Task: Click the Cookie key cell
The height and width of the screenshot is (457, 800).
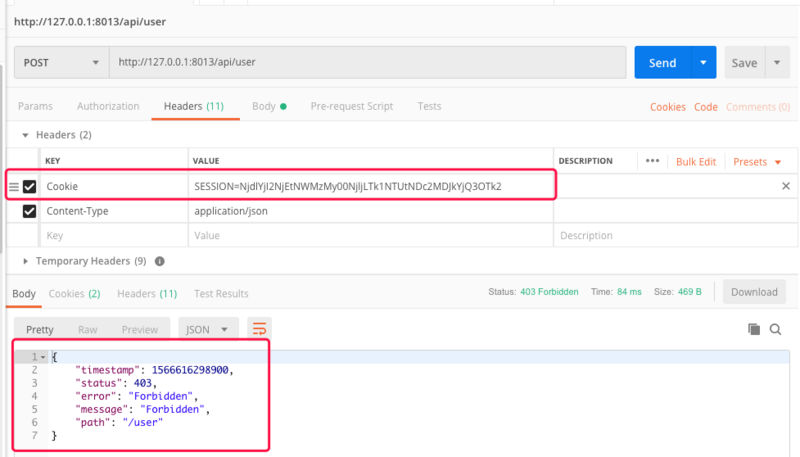Action: tap(114, 186)
